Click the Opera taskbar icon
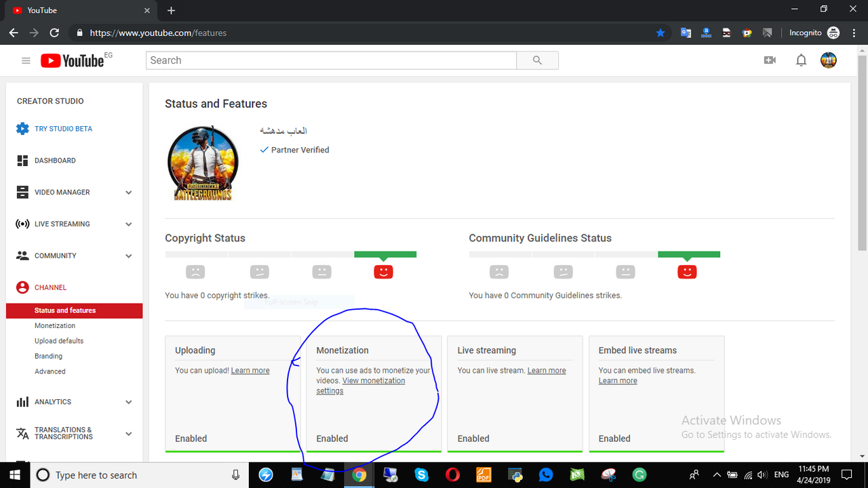 pyautogui.click(x=453, y=475)
